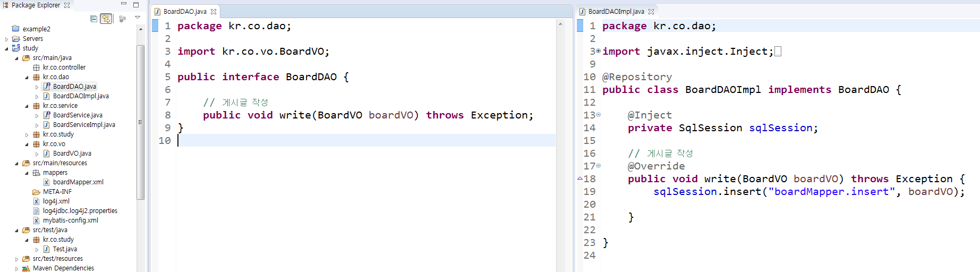Click the BoardDAO editor scroll up arrow
This screenshot has height=272, width=980.
pos(560,24)
